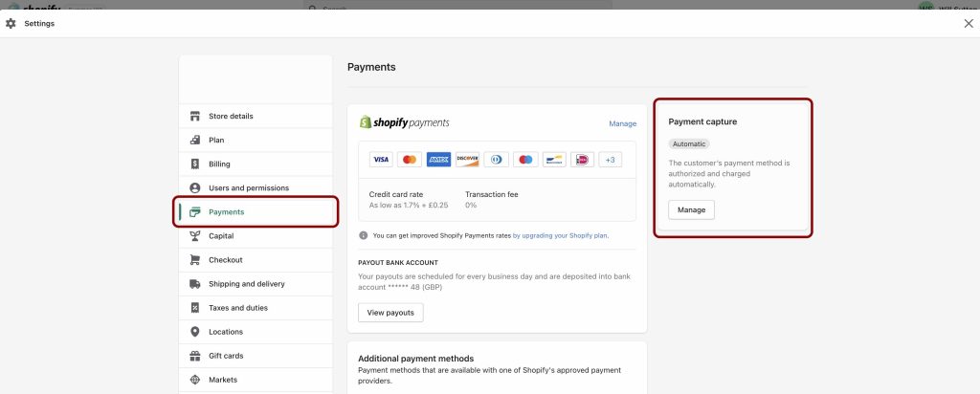Click the PAYOUT BANK ACCOUNT heading
The height and width of the screenshot is (394, 980).
pos(398,263)
